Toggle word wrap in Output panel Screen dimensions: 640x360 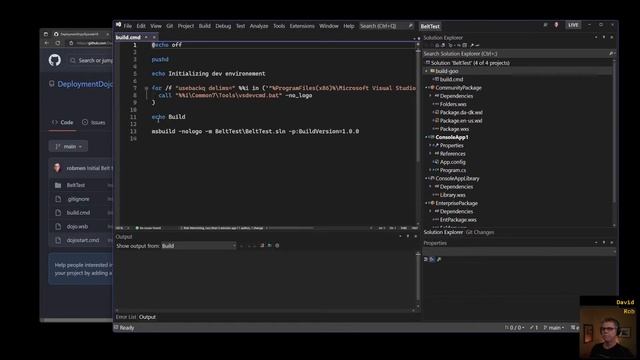click(x=269, y=246)
